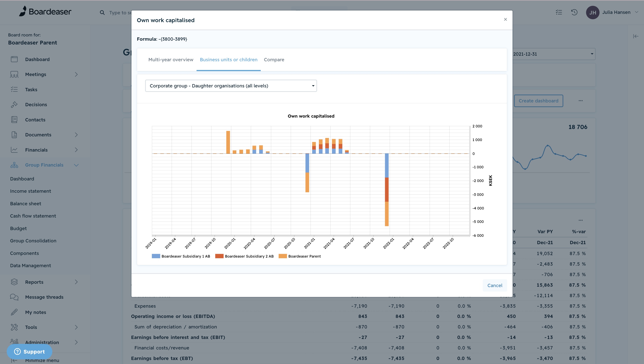Open Components in sidebar

click(25, 253)
